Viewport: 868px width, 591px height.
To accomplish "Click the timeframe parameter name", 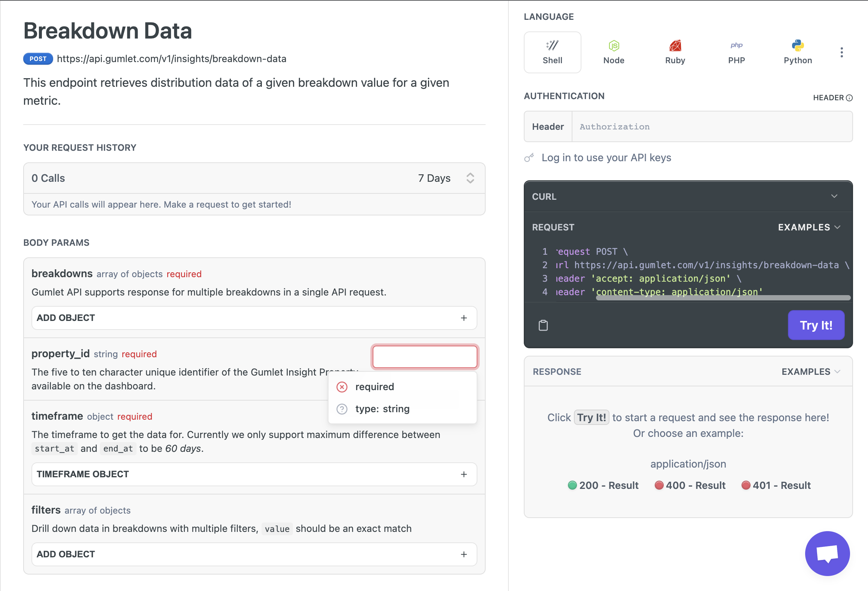I will click(x=57, y=416).
